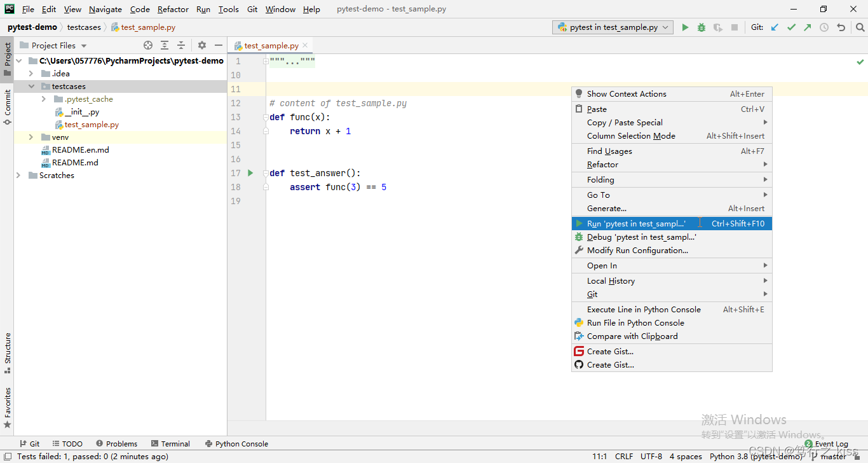Select Compare with Clipboard

coord(672,336)
